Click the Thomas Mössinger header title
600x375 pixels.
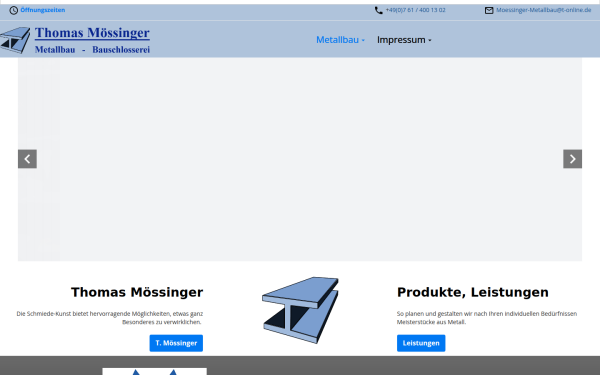[92, 33]
